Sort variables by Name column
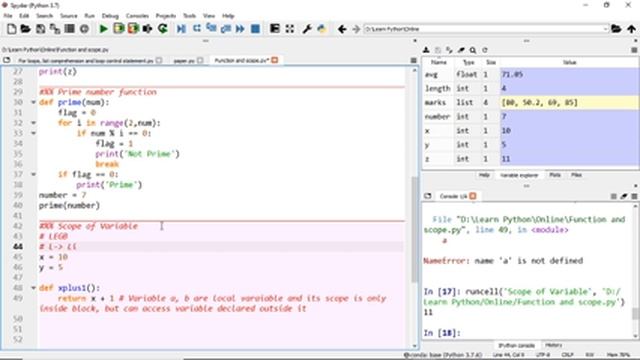The height and width of the screenshot is (360, 640). click(438, 62)
